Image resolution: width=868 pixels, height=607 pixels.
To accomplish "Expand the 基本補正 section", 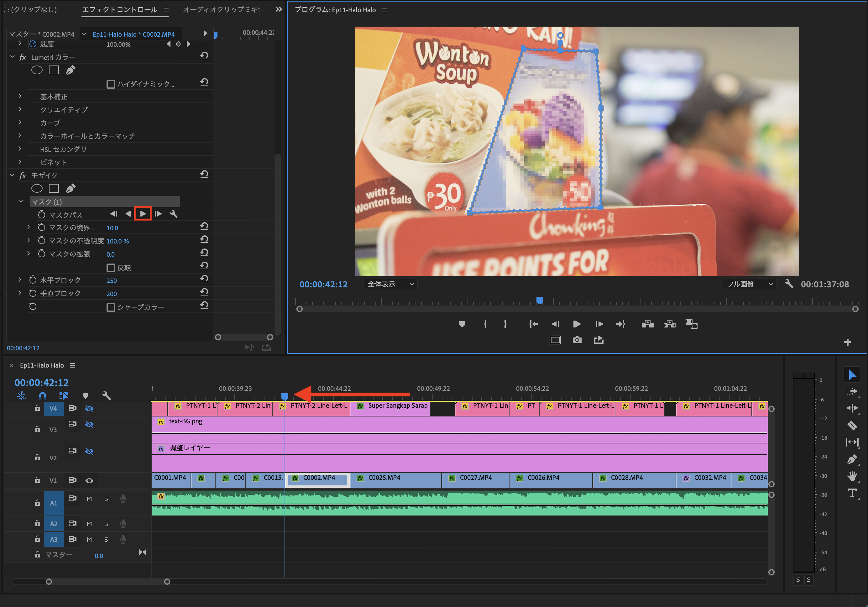I will pyautogui.click(x=20, y=97).
